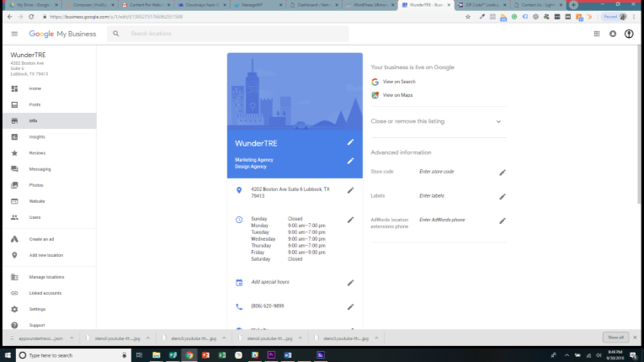
Task: Switch to the ZIP Code Lookup tab
Action: click(x=482, y=5)
